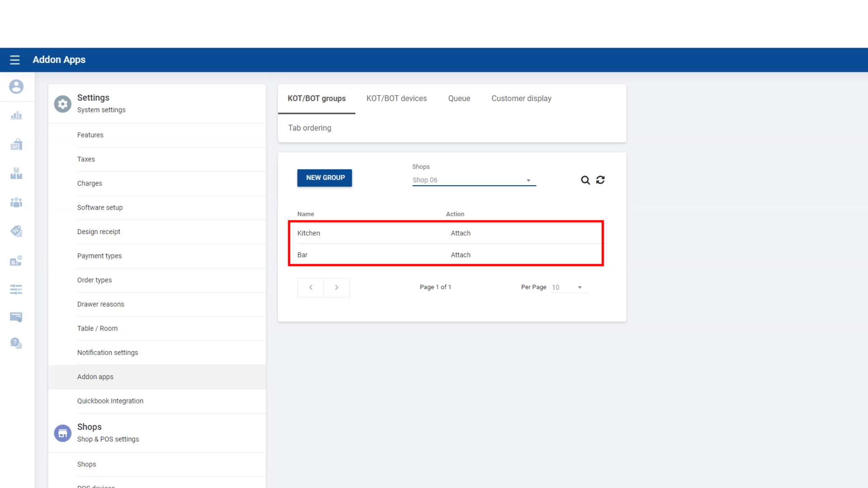868x488 pixels.
Task: Click the NEW GROUP button
Action: click(325, 178)
